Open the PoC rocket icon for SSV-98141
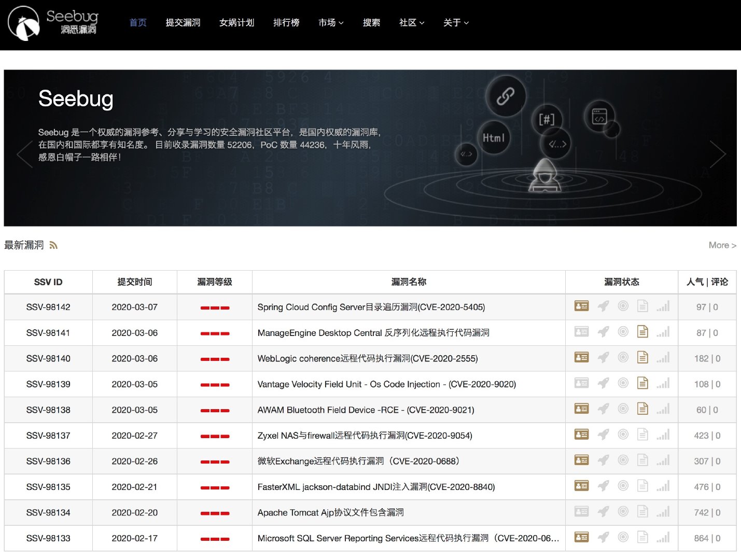This screenshot has height=560, width=741. click(603, 332)
